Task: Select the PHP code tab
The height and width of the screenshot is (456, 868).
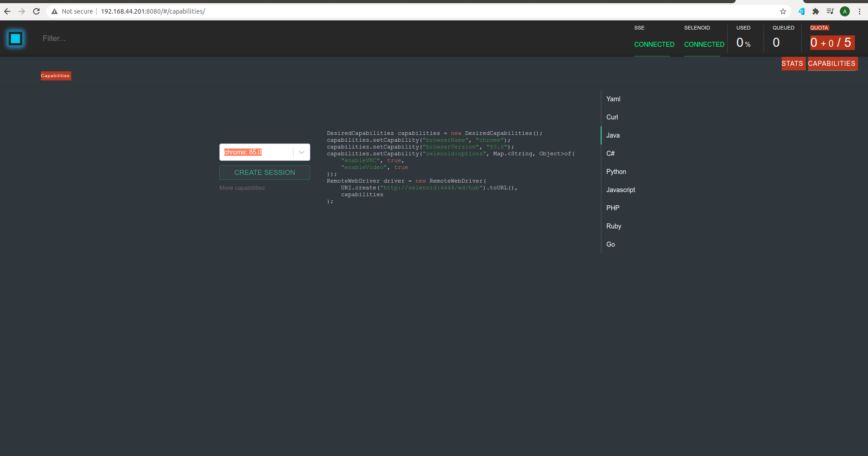Action: tap(613, 208)
